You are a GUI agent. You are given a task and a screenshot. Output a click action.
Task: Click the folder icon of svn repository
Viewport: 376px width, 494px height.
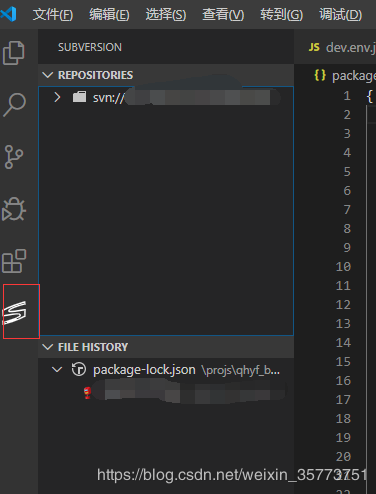[x=79, y=97]
